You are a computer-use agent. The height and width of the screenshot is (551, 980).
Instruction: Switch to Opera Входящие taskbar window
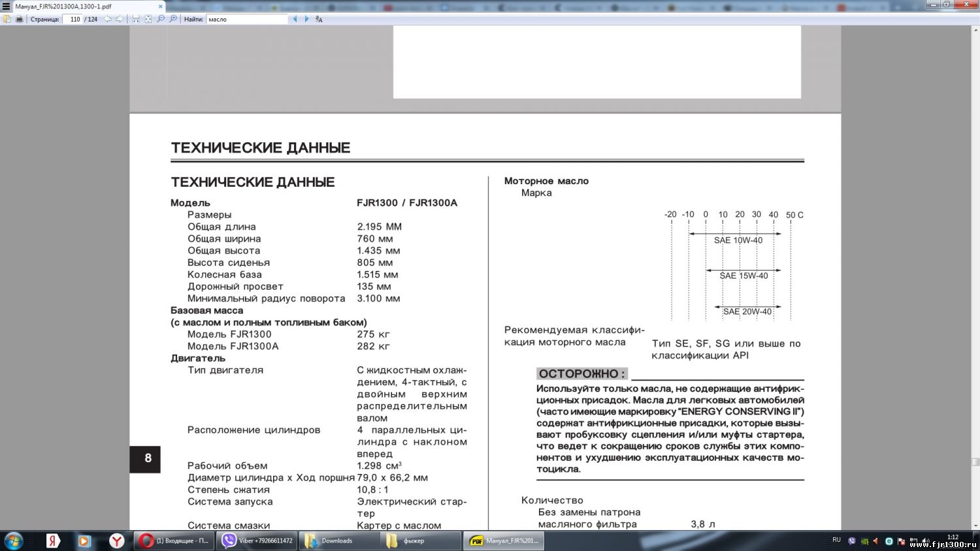[x=174, y=541]
